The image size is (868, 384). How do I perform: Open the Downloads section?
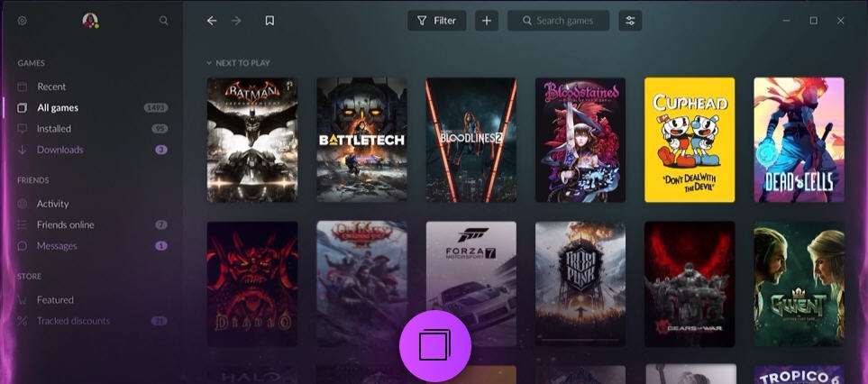tap(59, 150)
